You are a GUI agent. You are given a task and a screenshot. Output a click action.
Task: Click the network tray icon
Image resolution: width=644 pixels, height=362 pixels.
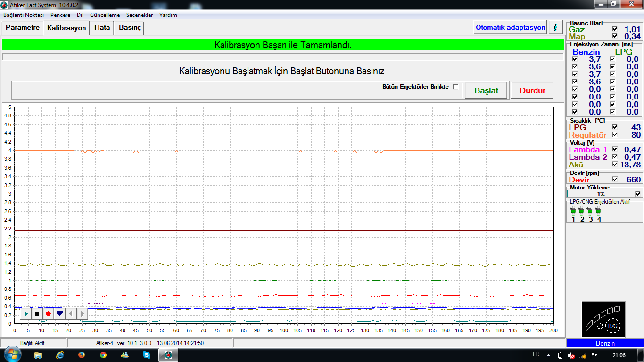coord(583,355)
